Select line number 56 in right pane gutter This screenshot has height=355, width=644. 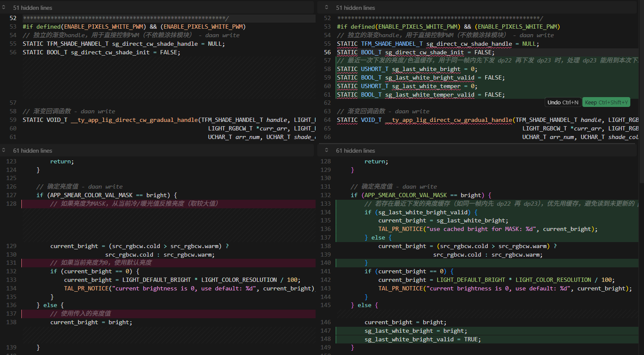(327, 52)
